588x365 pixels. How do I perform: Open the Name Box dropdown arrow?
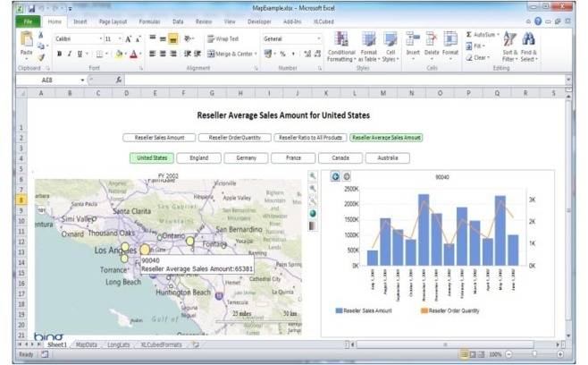pos(82,80)
